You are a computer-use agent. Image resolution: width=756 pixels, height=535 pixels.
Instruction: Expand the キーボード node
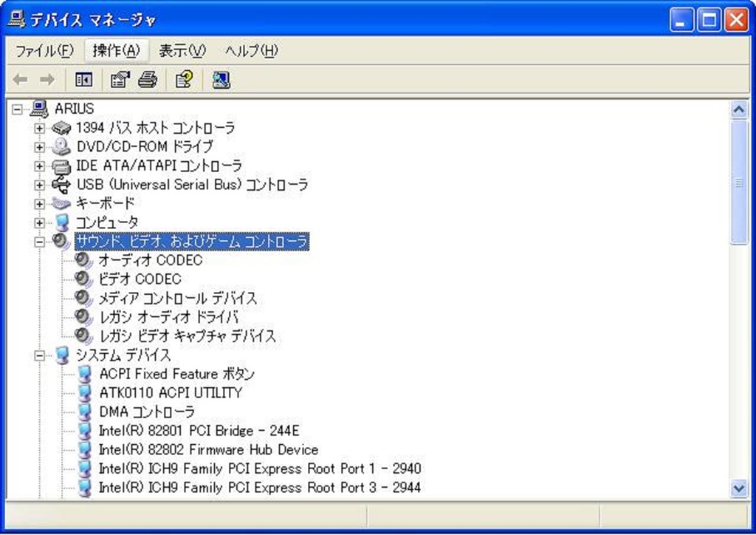[x=40, y=204]
